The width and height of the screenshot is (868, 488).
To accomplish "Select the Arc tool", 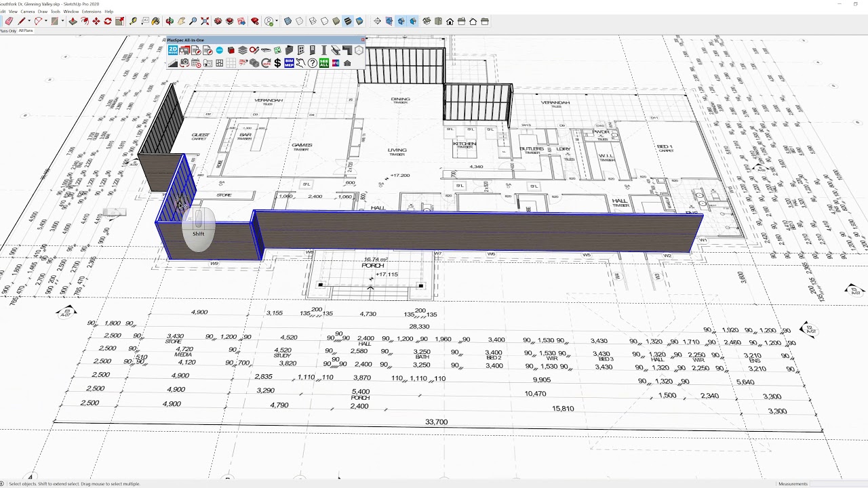I will pos(39,22).
